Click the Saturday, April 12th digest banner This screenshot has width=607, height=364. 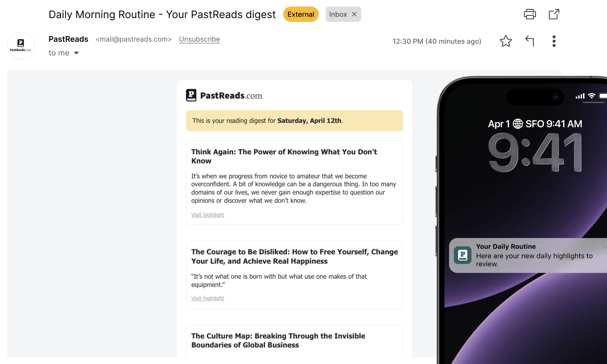pyautogui.click(x=295, y=121)
